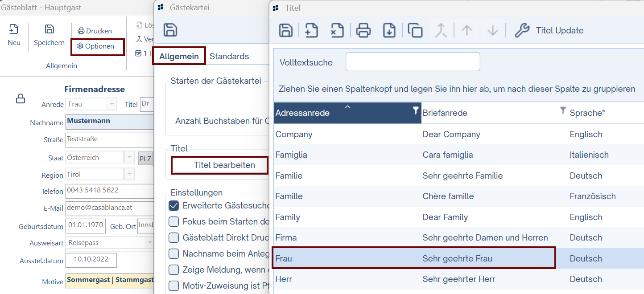The image size is (644, 294).
Task: Expand the Region dropdown showing Tirol
Action: pyautogui.click(x=129, y=174)
